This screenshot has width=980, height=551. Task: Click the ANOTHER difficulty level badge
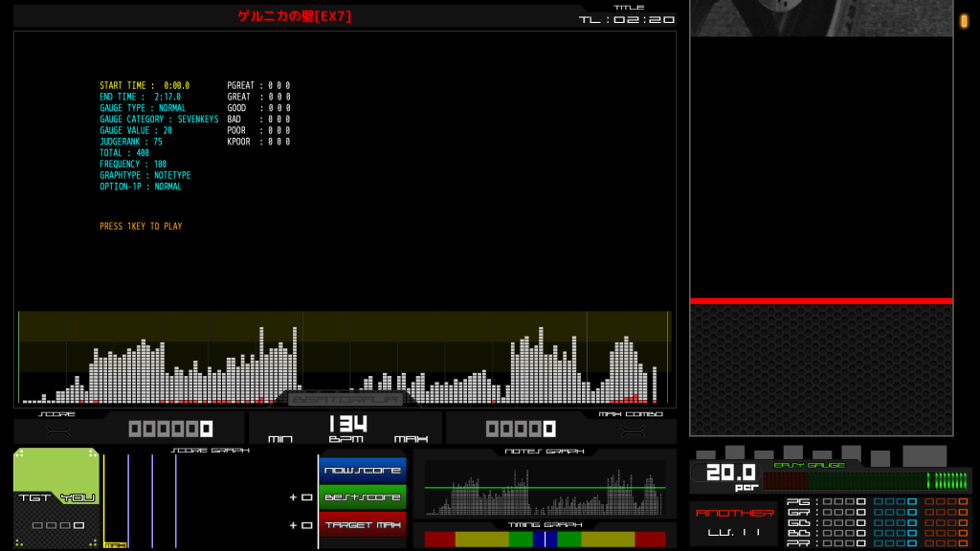pos(734,522)
